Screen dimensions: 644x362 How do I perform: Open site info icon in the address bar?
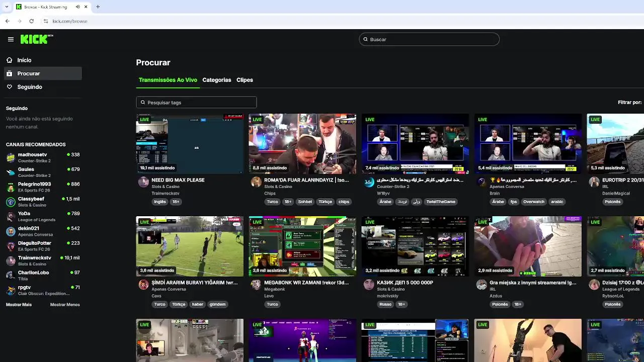pos(46,21)
